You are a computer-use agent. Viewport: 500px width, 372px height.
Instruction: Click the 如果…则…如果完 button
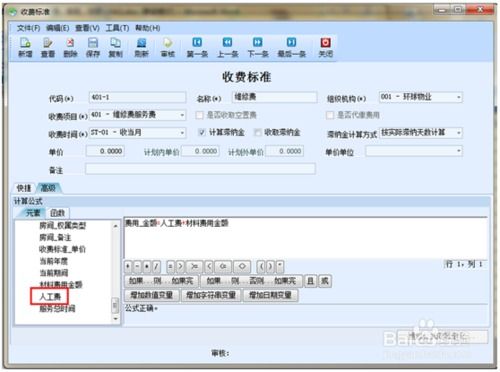click(161, 281)
